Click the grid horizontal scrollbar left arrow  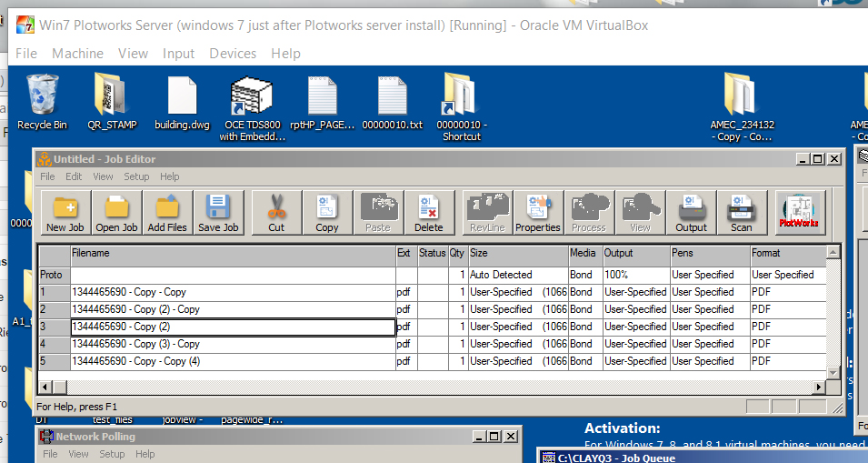46,387
